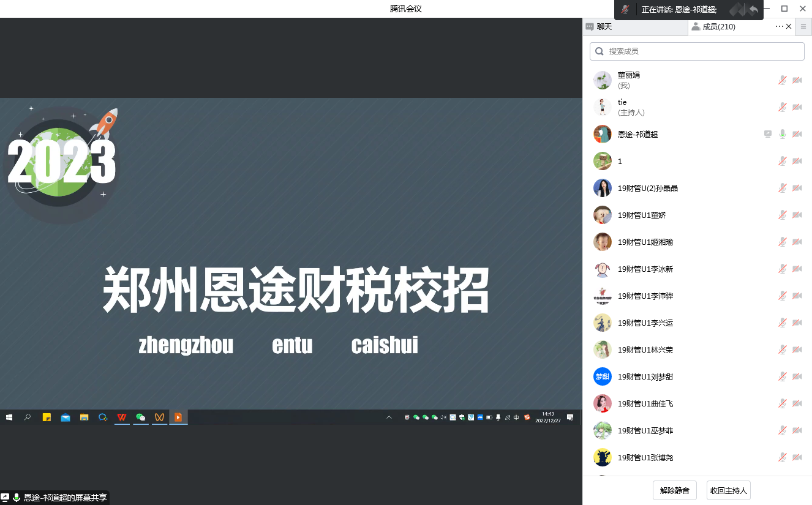Select member name 19财管U1董娇
Screen dimensions: 812x505
[x=642, y=215]
